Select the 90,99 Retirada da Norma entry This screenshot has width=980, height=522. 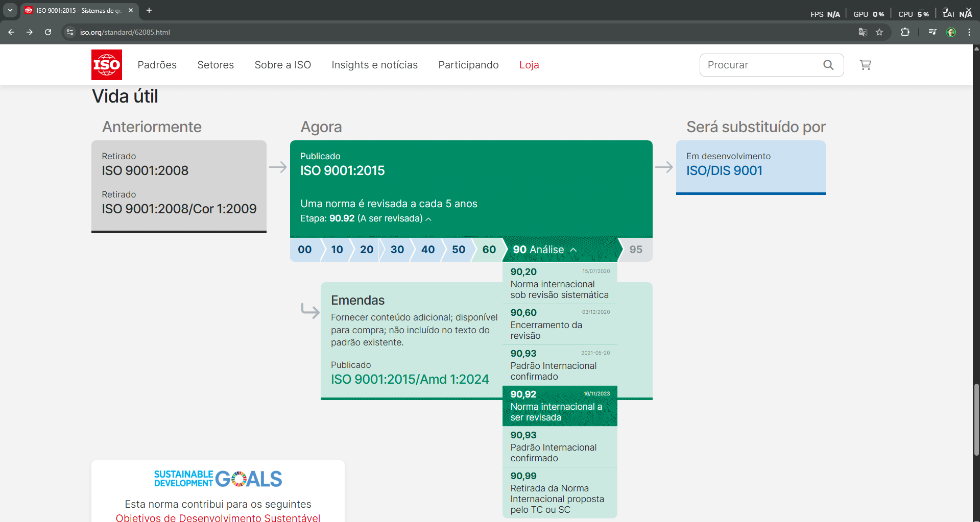coord(560,492)
